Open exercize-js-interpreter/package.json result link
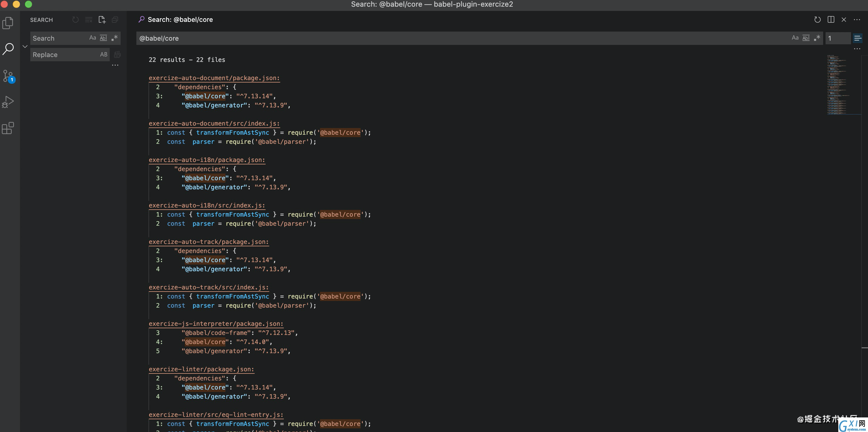Screen dimensions: 868x432 pos(216,324)
